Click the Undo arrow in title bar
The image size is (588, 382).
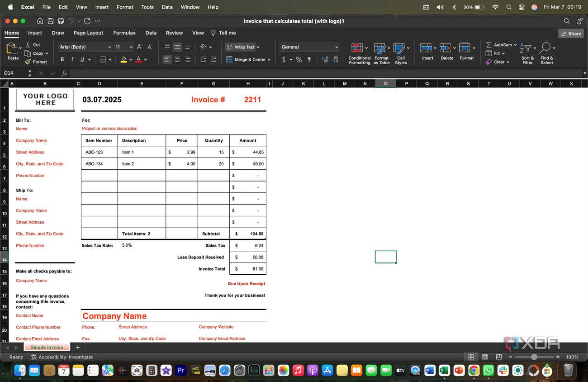click(x=71, y=21)
